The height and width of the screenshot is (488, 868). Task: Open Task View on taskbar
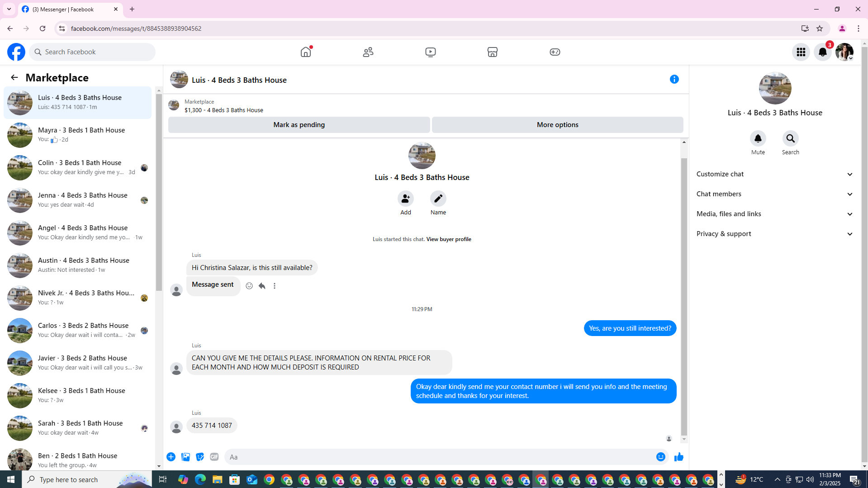click(x=163, y=479)
